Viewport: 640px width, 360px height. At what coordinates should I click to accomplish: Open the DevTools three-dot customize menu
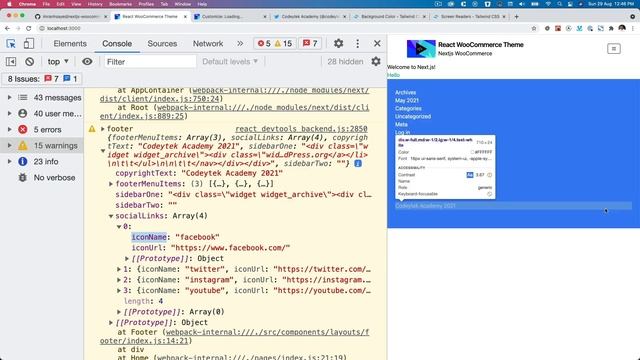[358, 43]
